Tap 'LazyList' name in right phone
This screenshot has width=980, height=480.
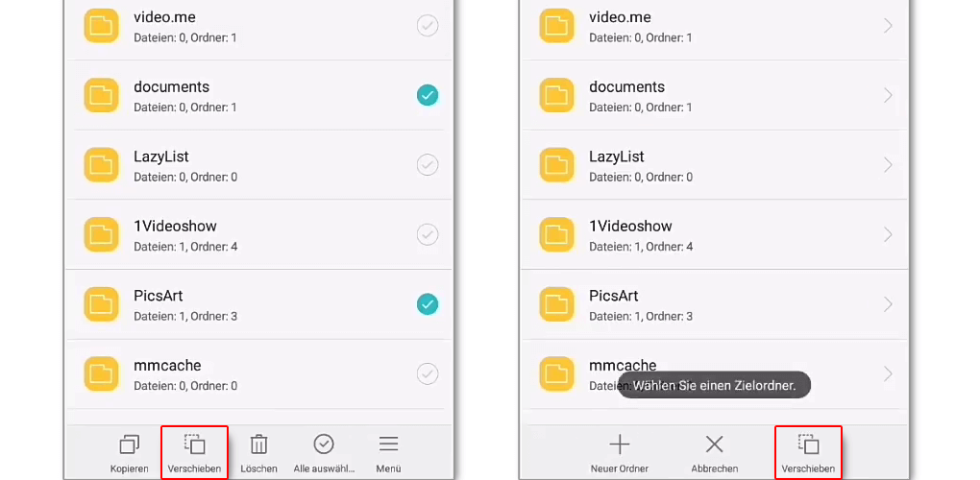617,156
